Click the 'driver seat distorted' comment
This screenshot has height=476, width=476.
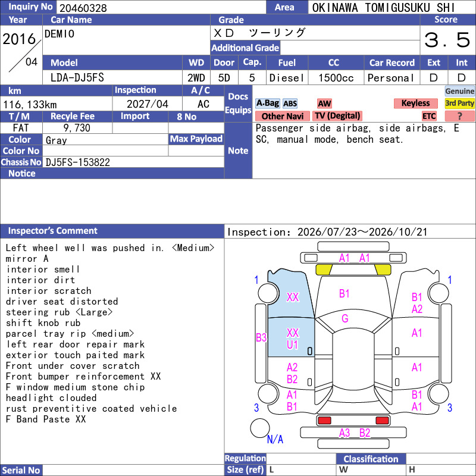coord(62,302)
